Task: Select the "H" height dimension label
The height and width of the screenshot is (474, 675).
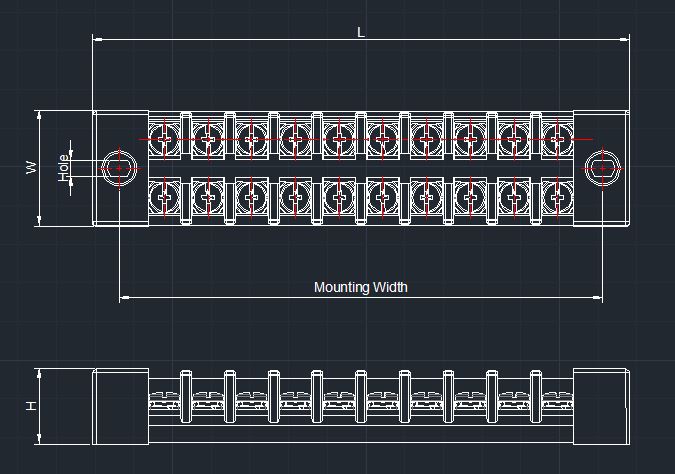Action: tap(31, 406)
